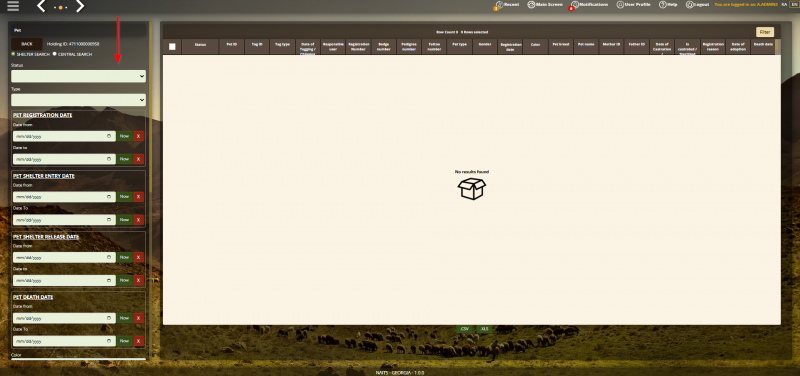The image size is (800, 376).
Task: Click calendar icon in Shelter Release Date to field
Action: (x=109, y=281)
